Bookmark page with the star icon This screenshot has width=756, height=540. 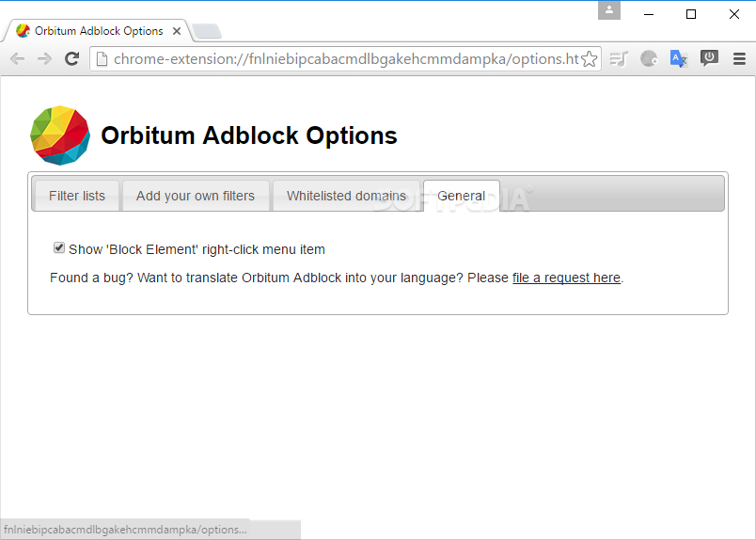pos(589,59)
